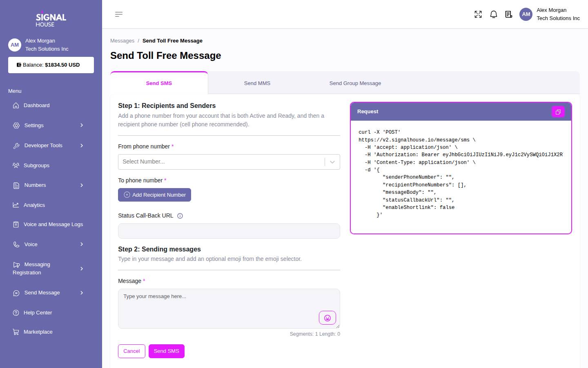This screenshot has height=368, width=588.
Task: Switch to the Send MMS tab
Action: [257, 83]
